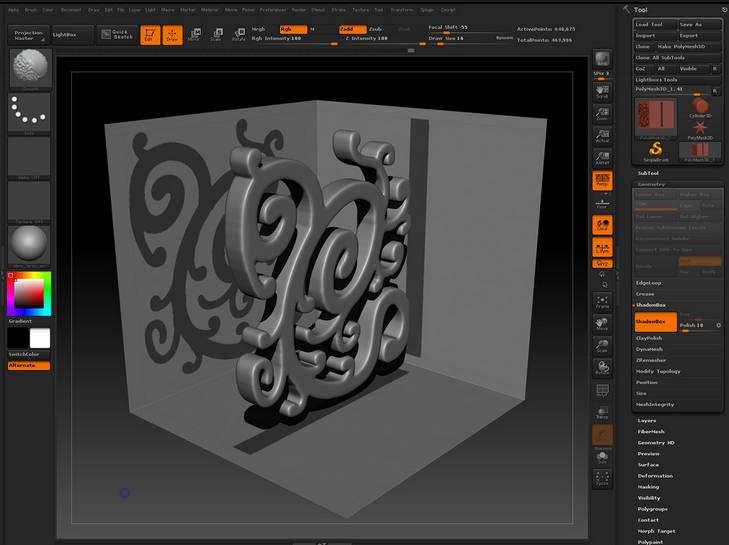
Task: Toggle the Zadd sculpt mode button
Action: pyautogui.click(x=352, y=29)
